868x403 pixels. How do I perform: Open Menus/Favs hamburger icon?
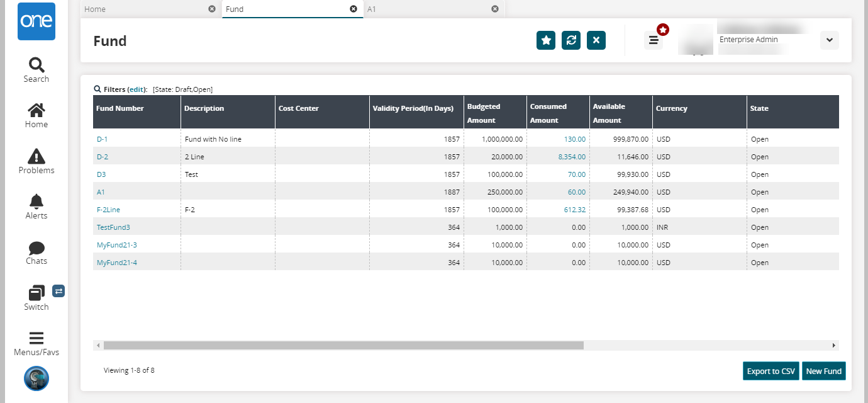[x=36, y=338]
